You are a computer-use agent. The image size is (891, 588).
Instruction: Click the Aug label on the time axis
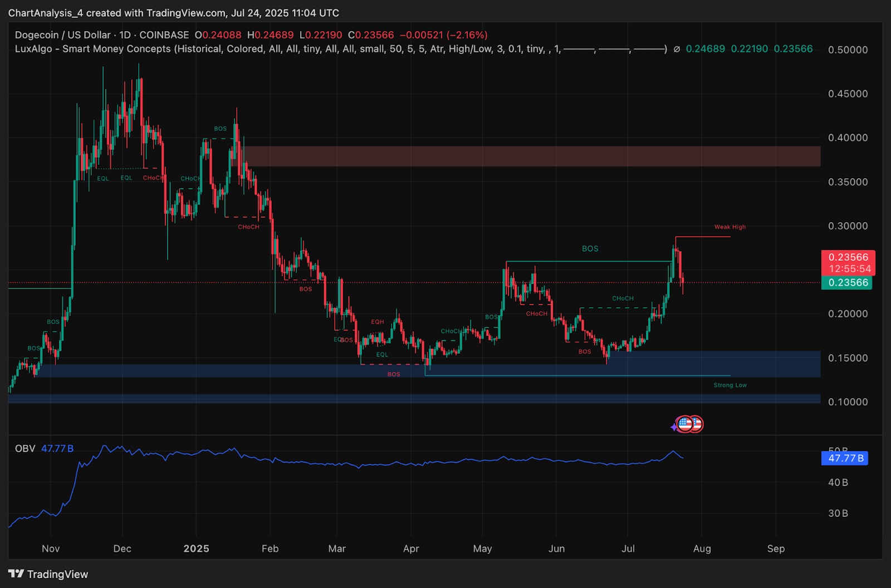(x=702, y=549)
